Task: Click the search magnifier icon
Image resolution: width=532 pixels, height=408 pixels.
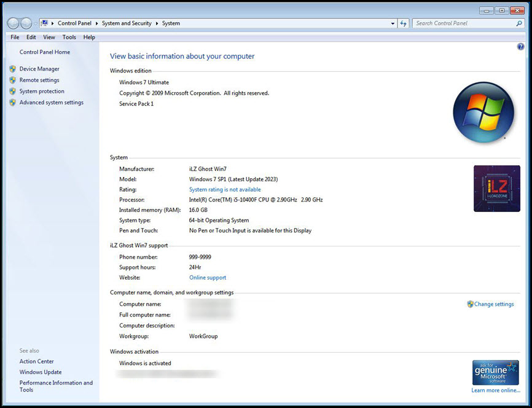Action: 518,23
